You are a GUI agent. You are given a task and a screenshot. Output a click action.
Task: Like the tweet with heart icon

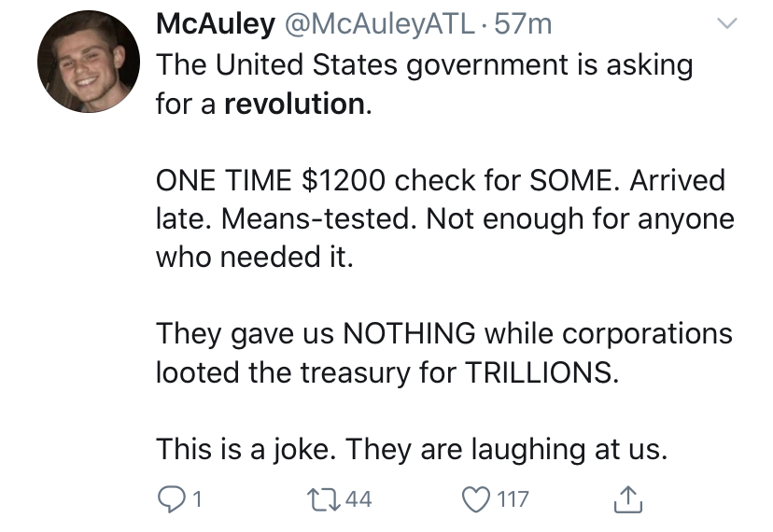pyautogui.click(x=476, y=499)
